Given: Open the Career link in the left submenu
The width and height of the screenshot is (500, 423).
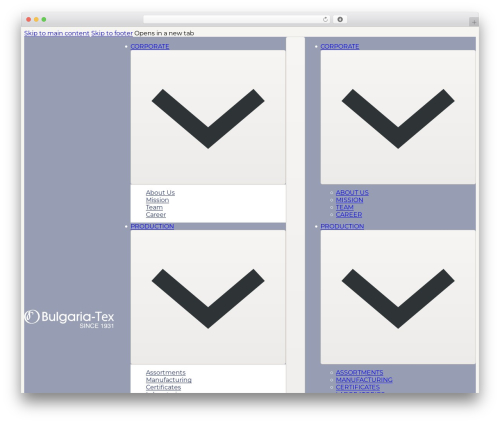Looking at the screenshot, I should point(156,215).
